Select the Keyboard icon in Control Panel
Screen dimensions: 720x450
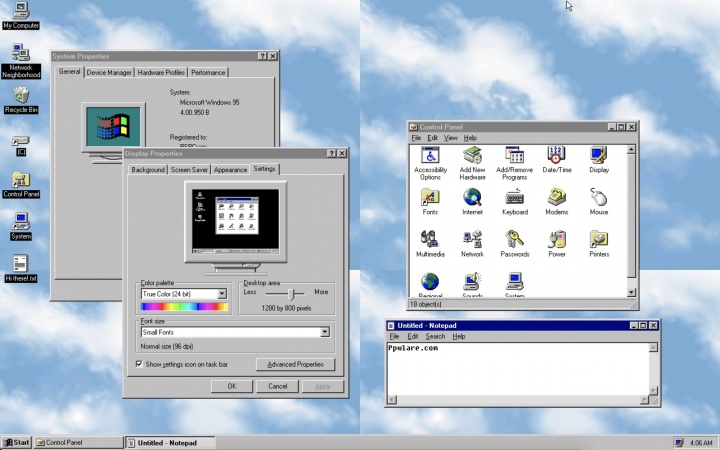coord(515,198)
